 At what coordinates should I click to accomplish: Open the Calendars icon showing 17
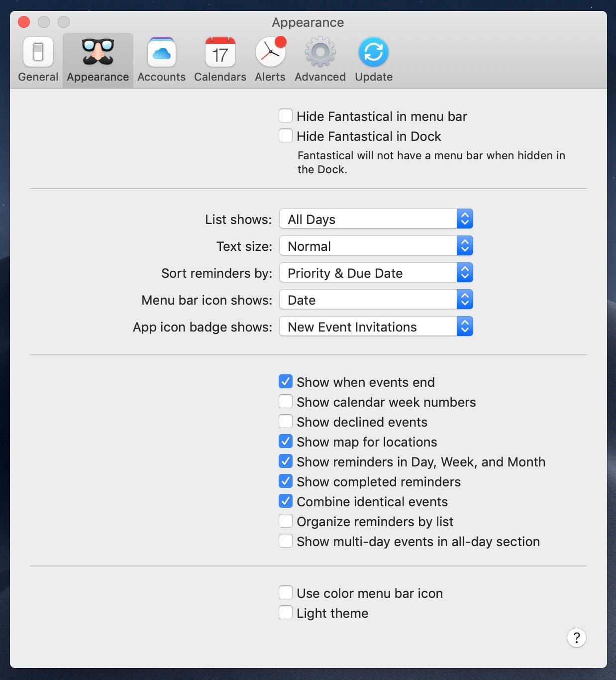click(x=220, y=52)
